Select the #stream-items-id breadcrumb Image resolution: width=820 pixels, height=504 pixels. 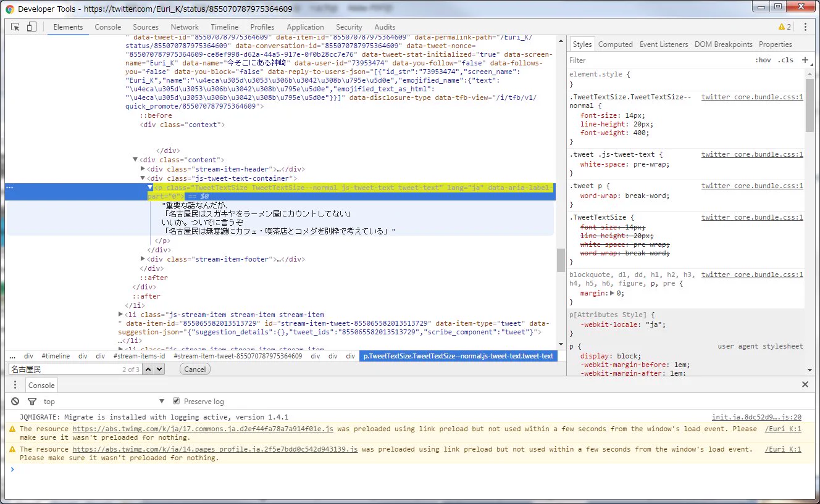(x=139, y=356)
